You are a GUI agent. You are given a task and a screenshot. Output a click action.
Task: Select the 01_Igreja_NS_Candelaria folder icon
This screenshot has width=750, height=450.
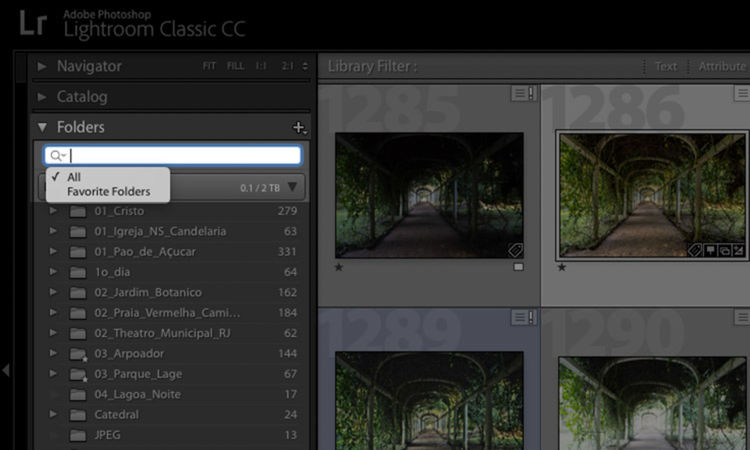(x=77, y=232)
